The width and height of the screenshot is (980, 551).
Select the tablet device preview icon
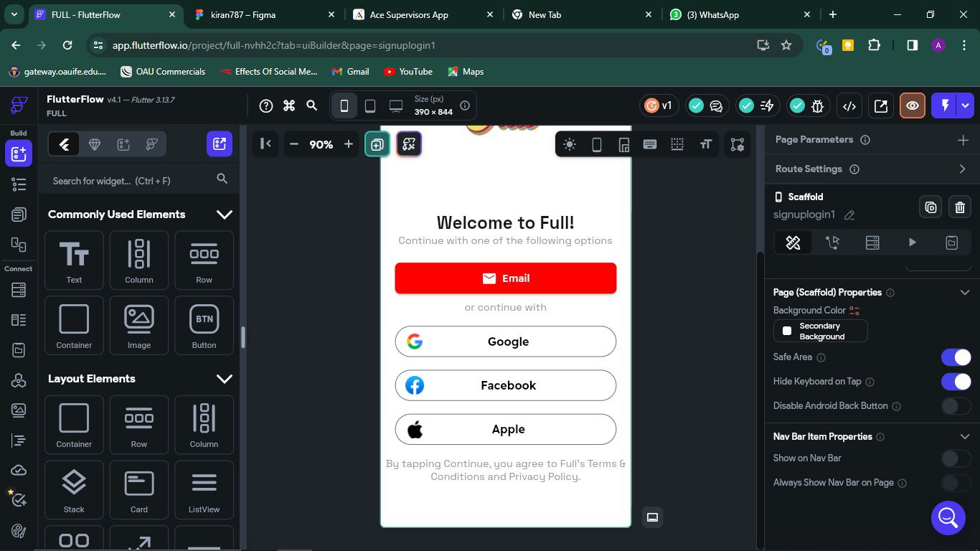[370, 106]
